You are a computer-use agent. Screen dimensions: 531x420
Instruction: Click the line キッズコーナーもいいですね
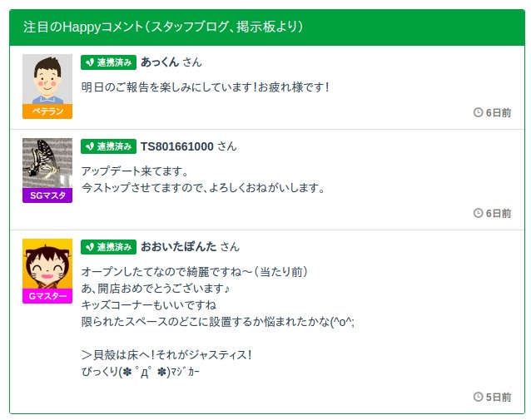[x=148, y=305]
